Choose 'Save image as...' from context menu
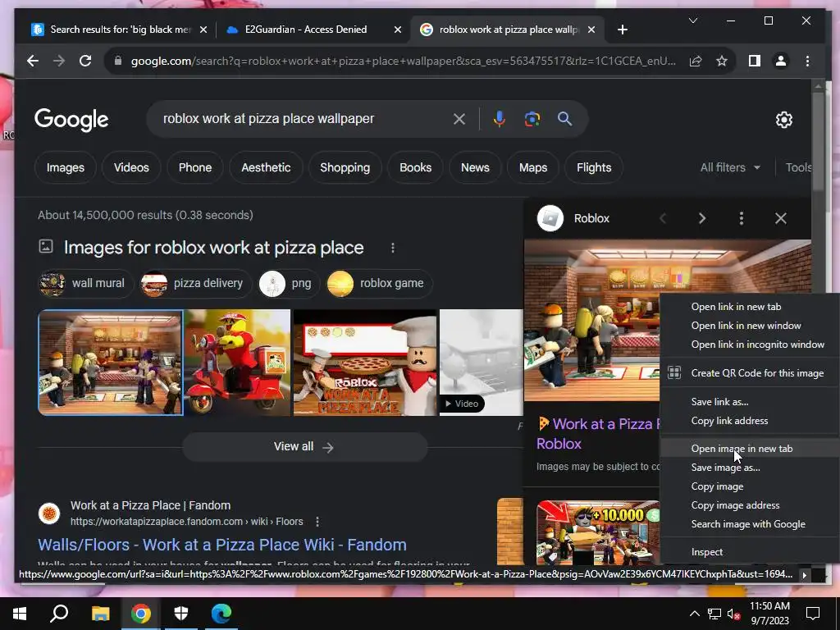This screenshot has width=840, height=630. pyautogui.click(x=750, y=468)
